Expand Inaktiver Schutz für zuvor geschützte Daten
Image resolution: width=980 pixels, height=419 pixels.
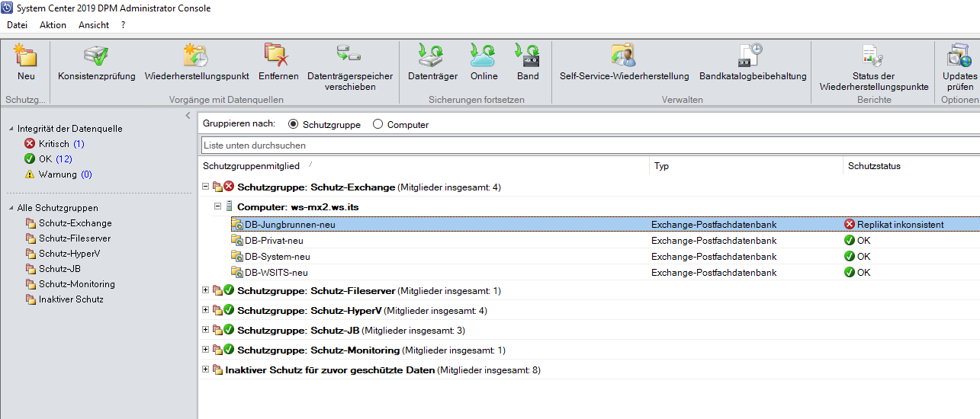click(x=205, y=369)
